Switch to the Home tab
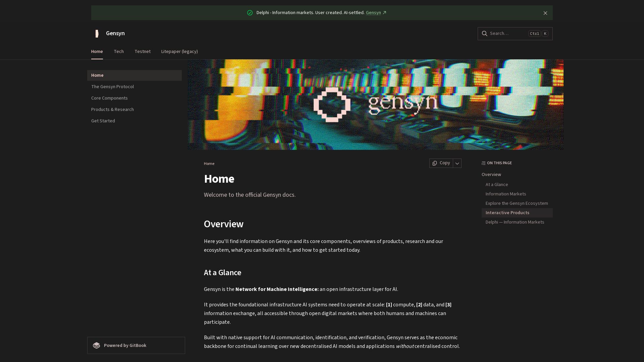This screenshot has height=362, width=644. (x=97, y=52)
